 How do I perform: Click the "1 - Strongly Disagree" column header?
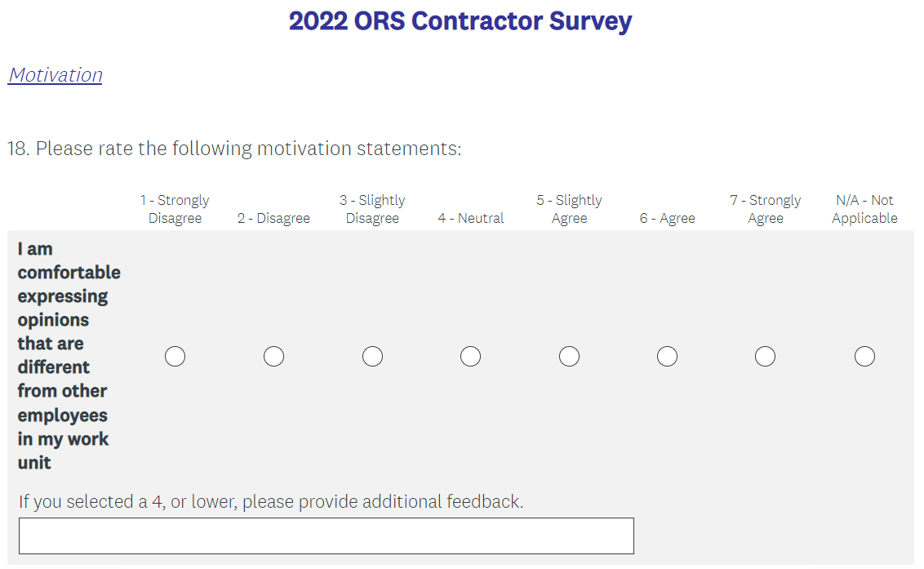pyautogui.click(x=175, y=209)
